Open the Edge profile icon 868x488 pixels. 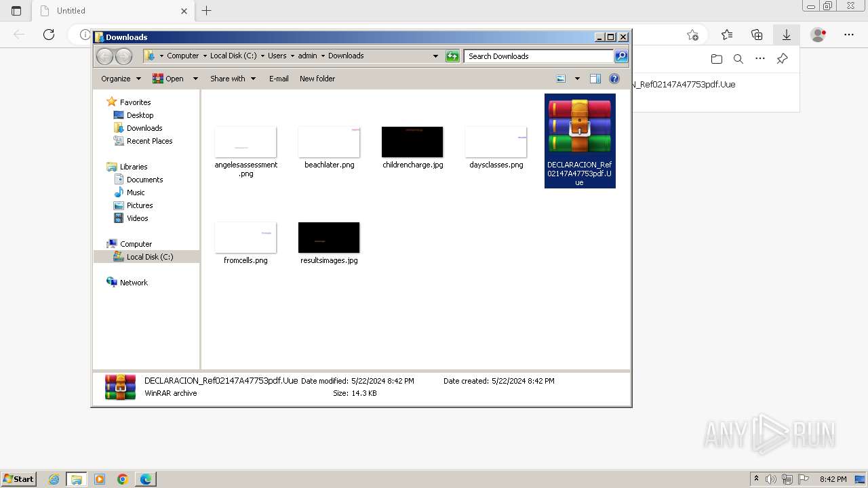click(818, 35)
